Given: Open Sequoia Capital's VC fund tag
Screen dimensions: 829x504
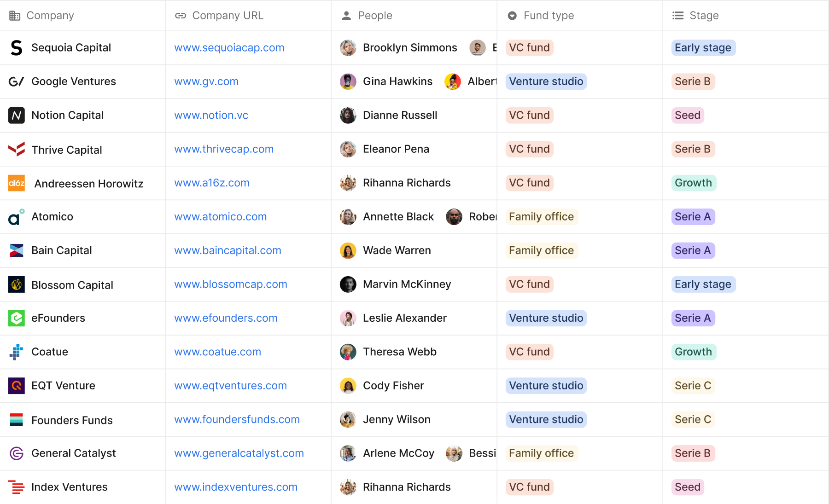Looking at the screenshot, I should point(530,48).
